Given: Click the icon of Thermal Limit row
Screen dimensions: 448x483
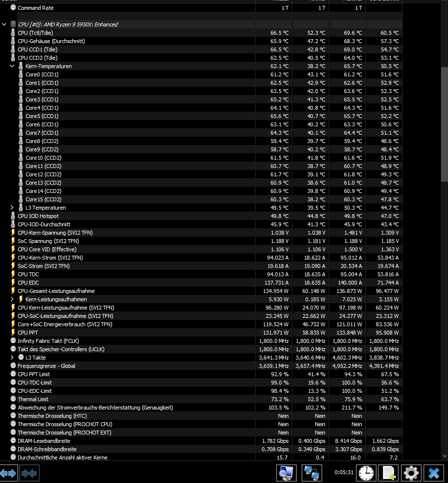Looking at the screenshot, I should coord(13,399).
